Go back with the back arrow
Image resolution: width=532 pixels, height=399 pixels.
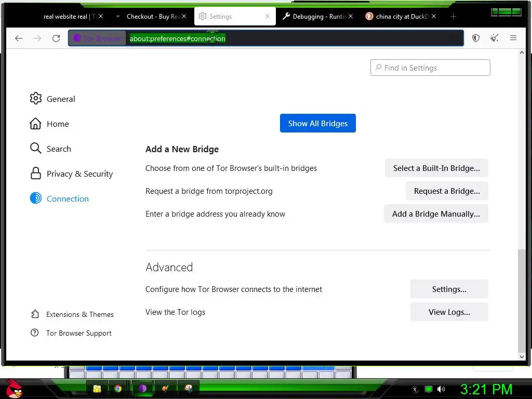[19, 38]
